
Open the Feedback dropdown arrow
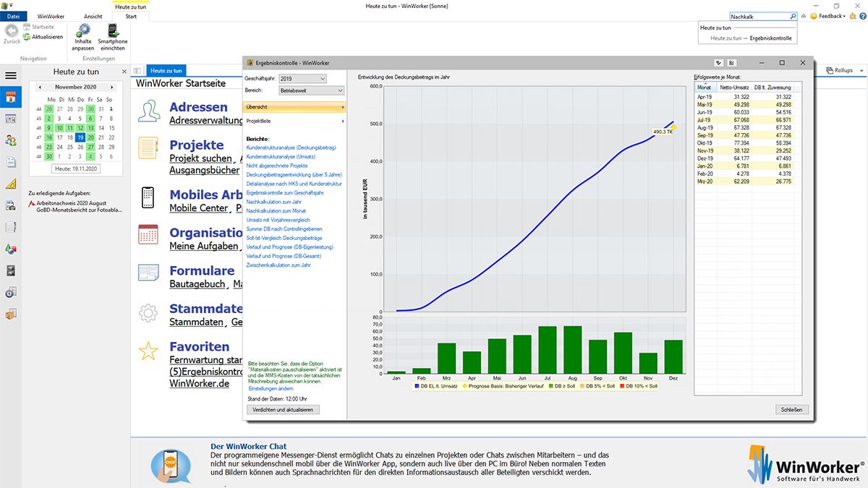(x=843, y=16)
